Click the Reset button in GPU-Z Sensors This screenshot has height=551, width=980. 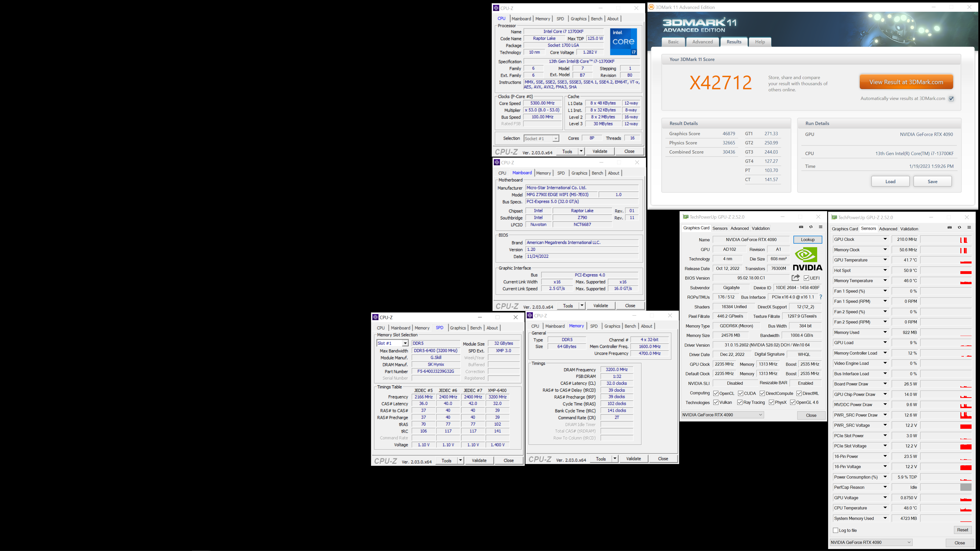coord(962,530)
